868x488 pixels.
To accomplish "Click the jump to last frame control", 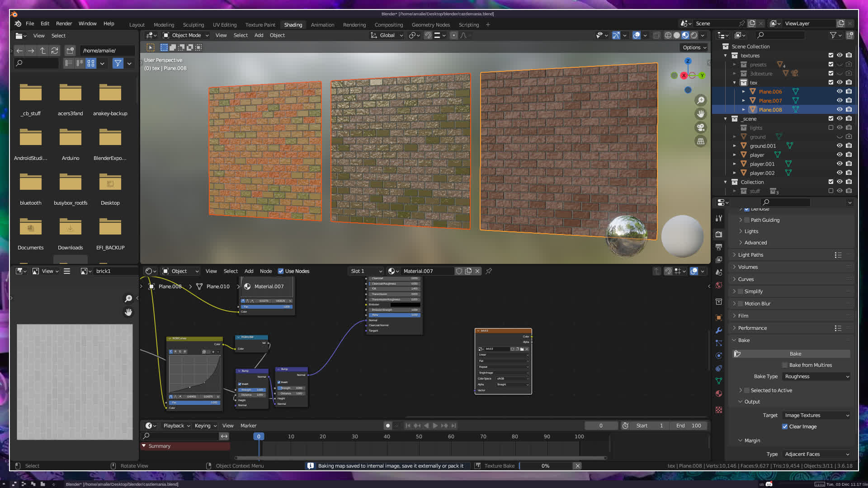I will click(454, 426).
